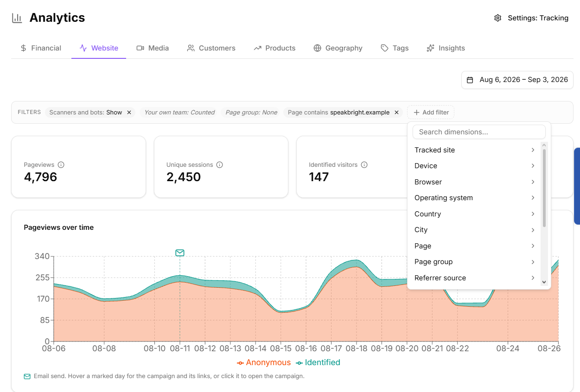Toggle the Identified series in legend

[x=318, y=363]
